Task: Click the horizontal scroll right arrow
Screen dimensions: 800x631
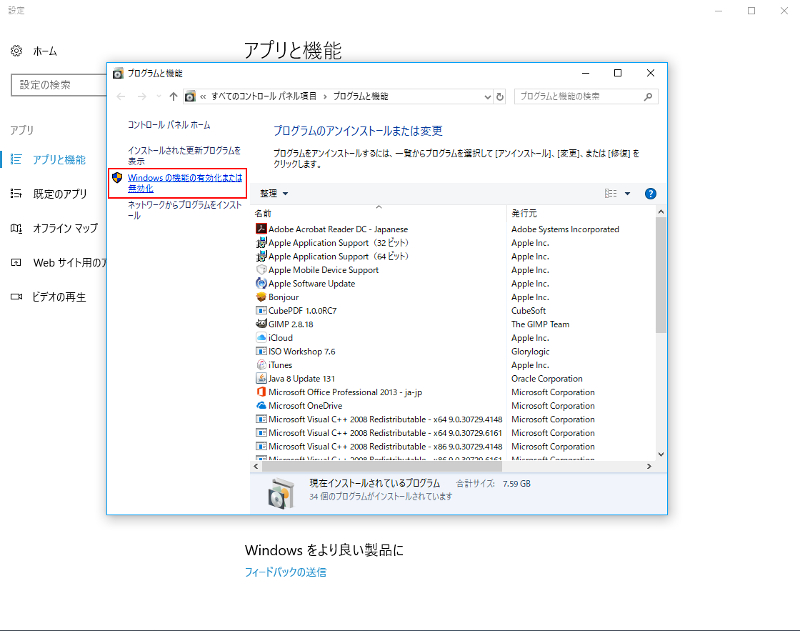Action: [649, 466]
